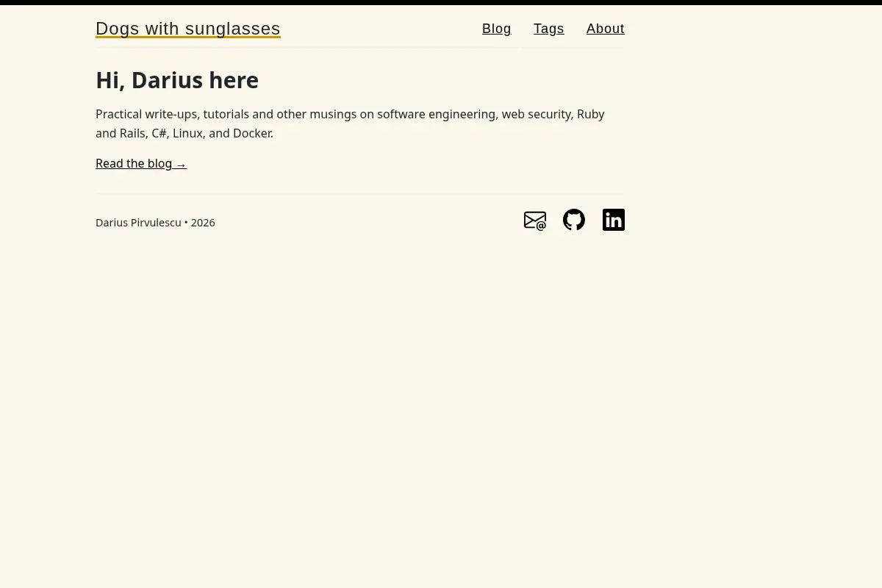Open the email contact icon
This screenshot has width=882, height=588.
pyautogui.click(x=535, y=220)
